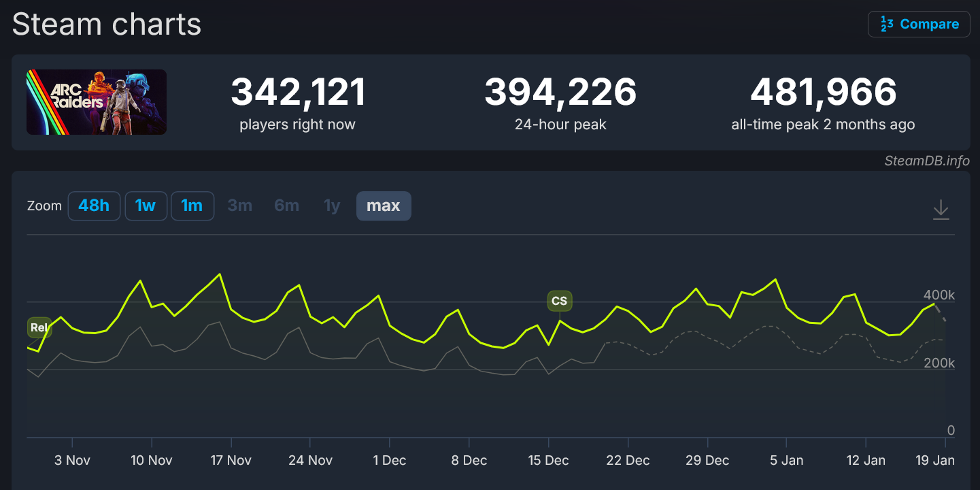Click the Rel release marker on chart
This screenshot has width=980, height=490.
pos(39,328)
